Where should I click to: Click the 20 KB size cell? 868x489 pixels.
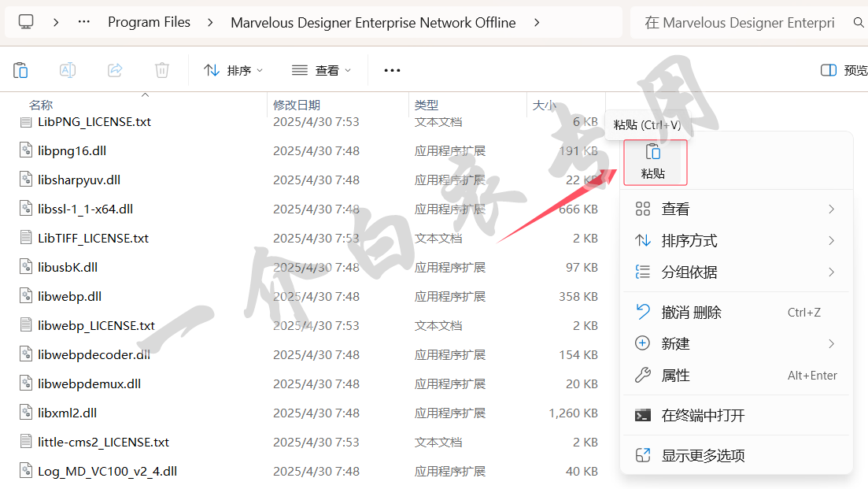tap(582, 383)
